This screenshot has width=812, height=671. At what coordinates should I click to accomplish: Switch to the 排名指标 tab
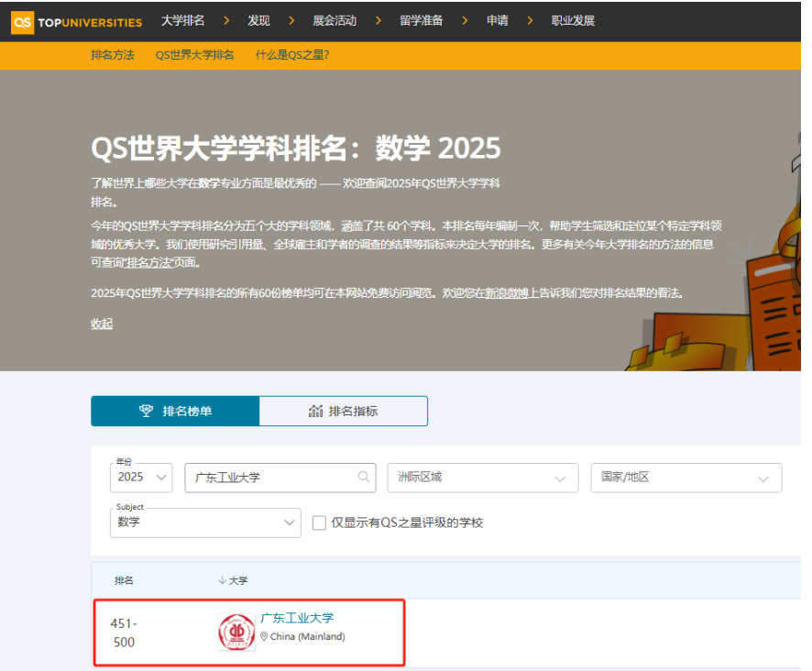(343, 411)
